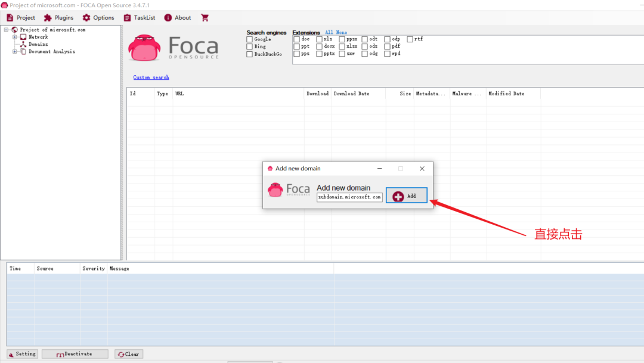Select All extensions link
Screen dimensions: 644x363
pyautogui.click(x=329, y=32)
